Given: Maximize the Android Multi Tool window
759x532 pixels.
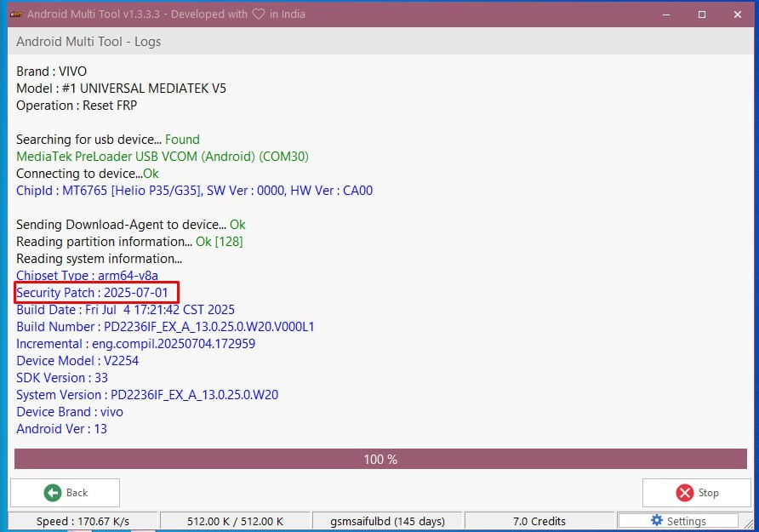Looking at the screenshot, I should (x=701, y=14).
